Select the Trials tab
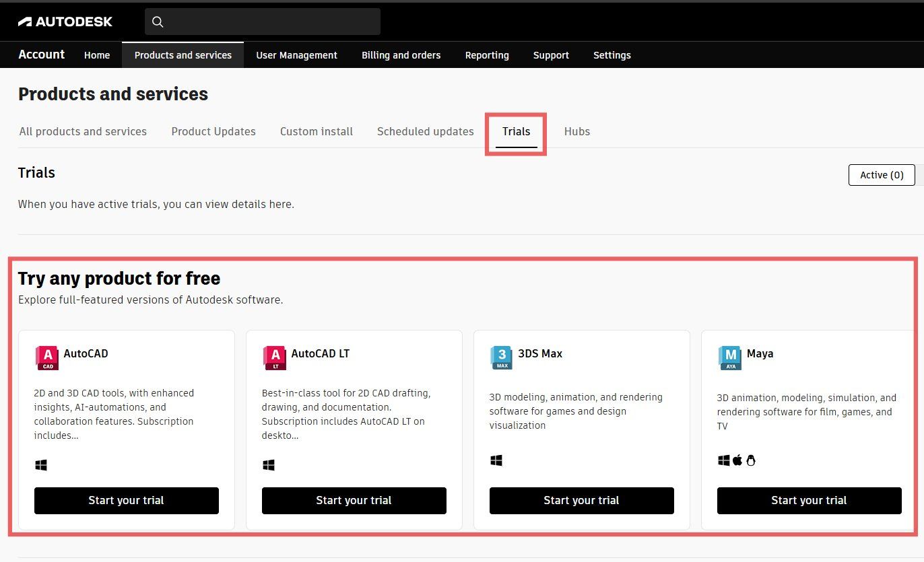The height and width of the screenshot is (562, 924). [x=517, y=131]
